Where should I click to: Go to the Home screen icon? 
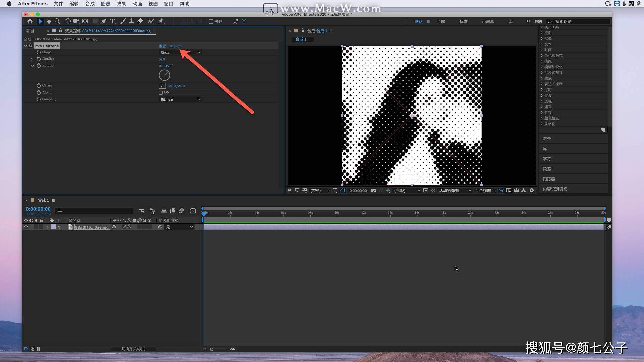tap(30, 21)
